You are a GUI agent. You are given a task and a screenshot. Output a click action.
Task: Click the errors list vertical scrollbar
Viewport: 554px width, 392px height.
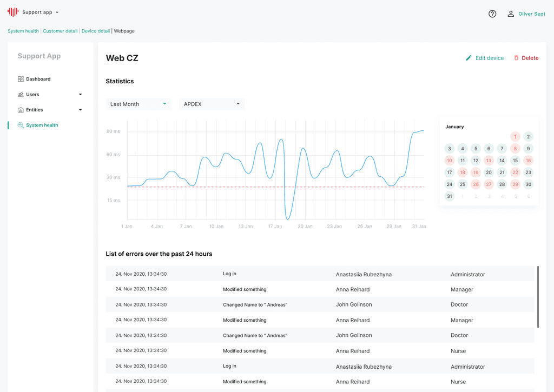click(538, 297)
